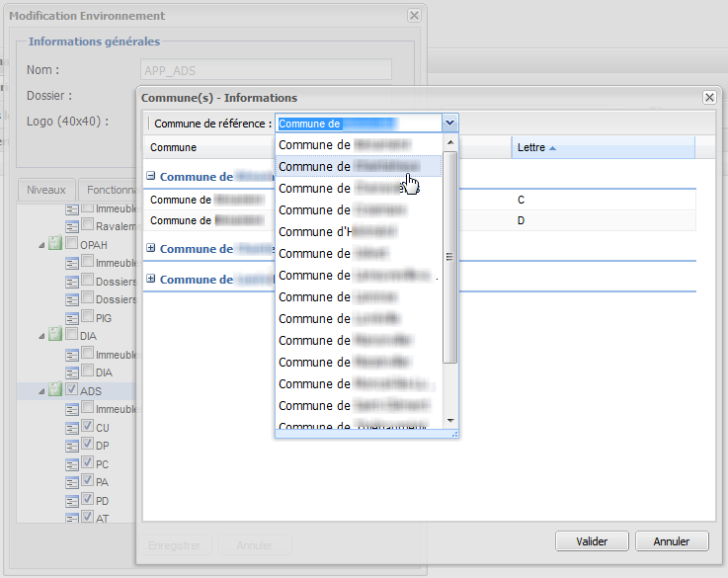This screenshot has width=728, height=578.
Task: Click the folder icon beside OPAH
Action: [x=55, y=243]
